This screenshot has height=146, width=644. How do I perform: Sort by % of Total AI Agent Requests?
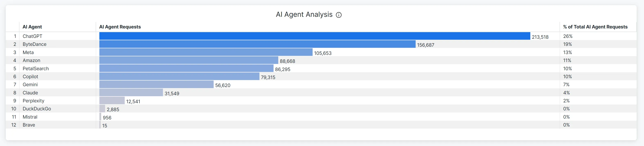pos(595,27)
